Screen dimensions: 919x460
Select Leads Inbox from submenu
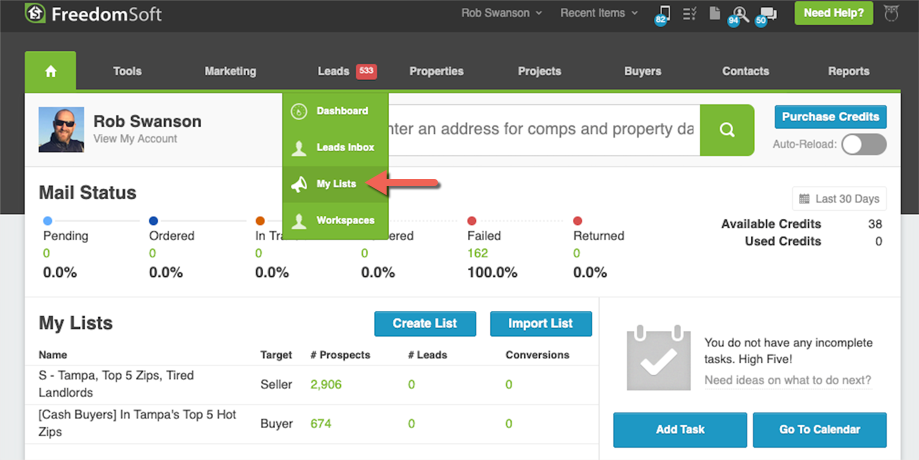point(335,148)
